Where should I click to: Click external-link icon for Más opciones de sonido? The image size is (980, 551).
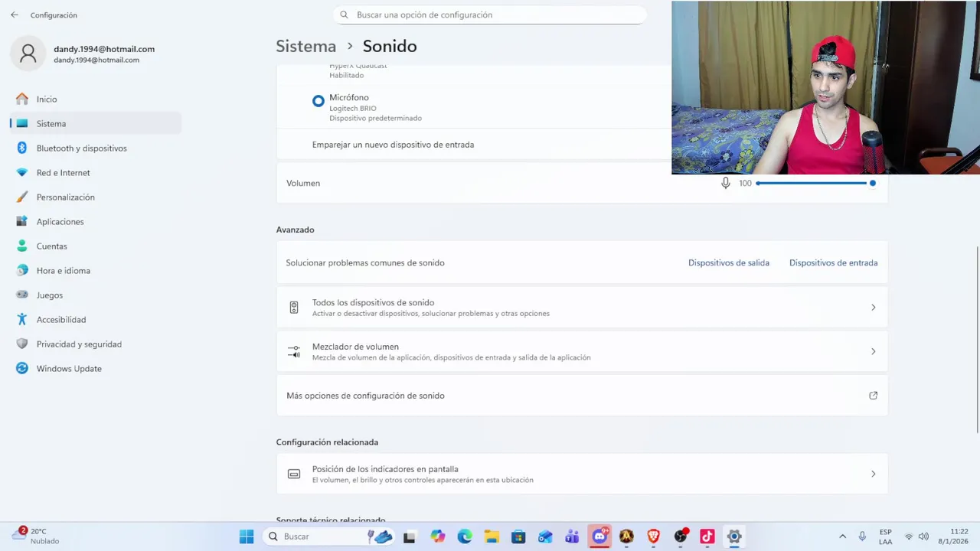pos(873,396)
